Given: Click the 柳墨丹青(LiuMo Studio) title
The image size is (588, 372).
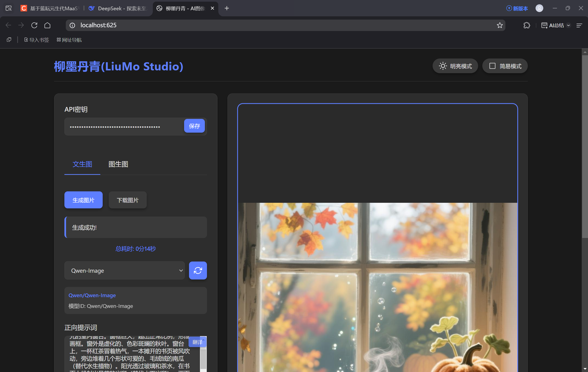Looking at the screenshot, I should tap(119, 66).
